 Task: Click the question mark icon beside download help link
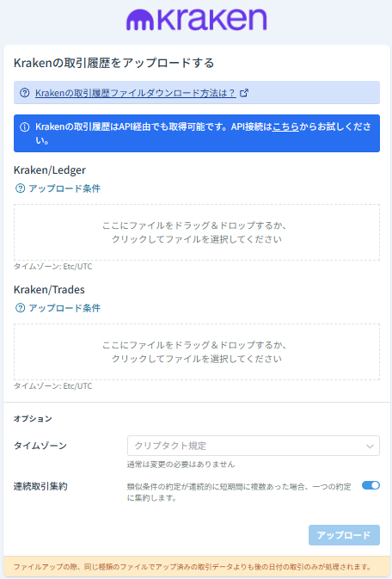pos(25,93)
